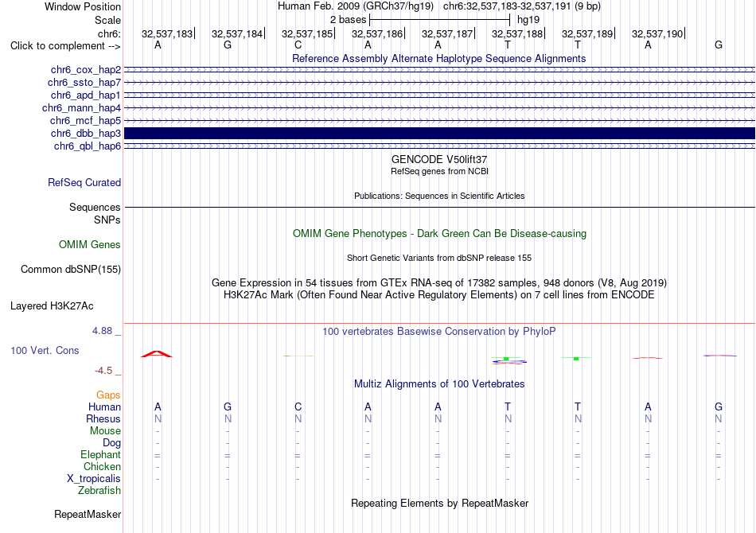Click the black Sequences track line
This screenshot has width=756, height=533.
click(x=440, y=207)
